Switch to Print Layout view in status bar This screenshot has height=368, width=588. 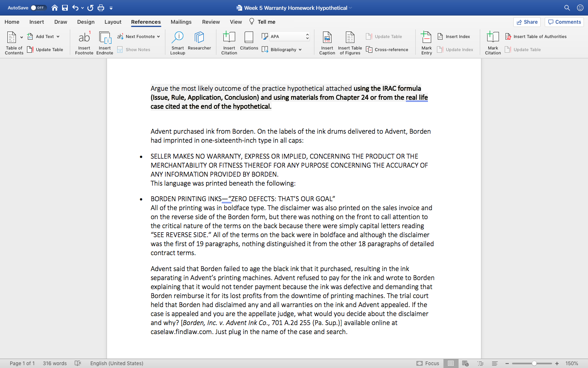pyautogui.click(x=451, y=363)
